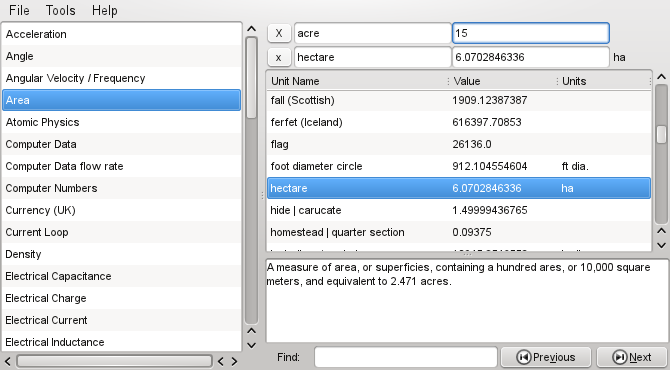Screen dimensions: 670x370
Task: Select the ferfet (Iceland) unit row
Action: 459,122
